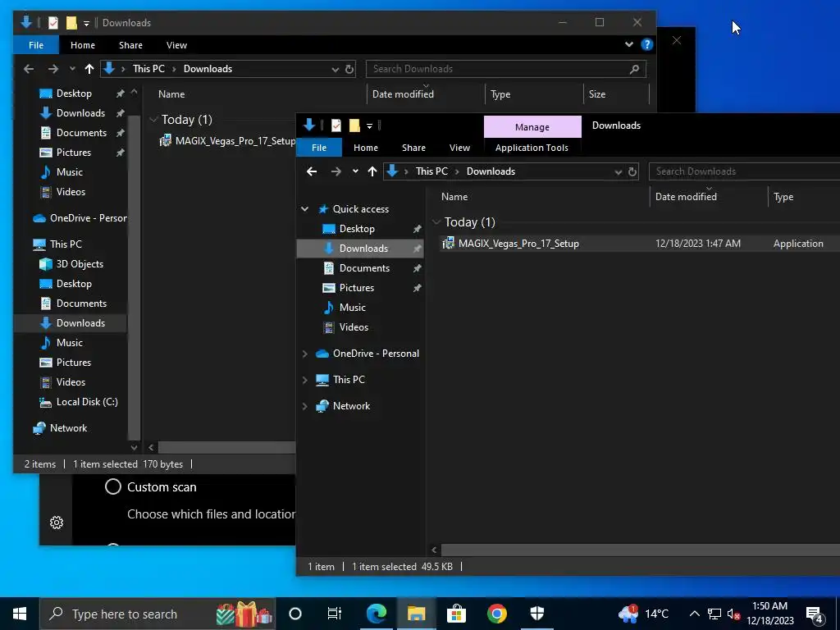Open Documents under Quick access in front window
Viewport: 840px width, 630px height.
pos(364,268)
